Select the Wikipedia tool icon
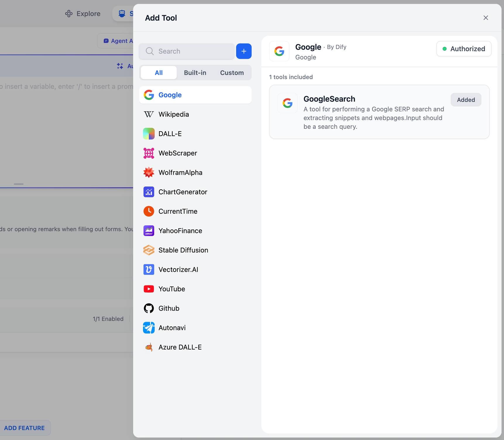 tap(149, 114)
